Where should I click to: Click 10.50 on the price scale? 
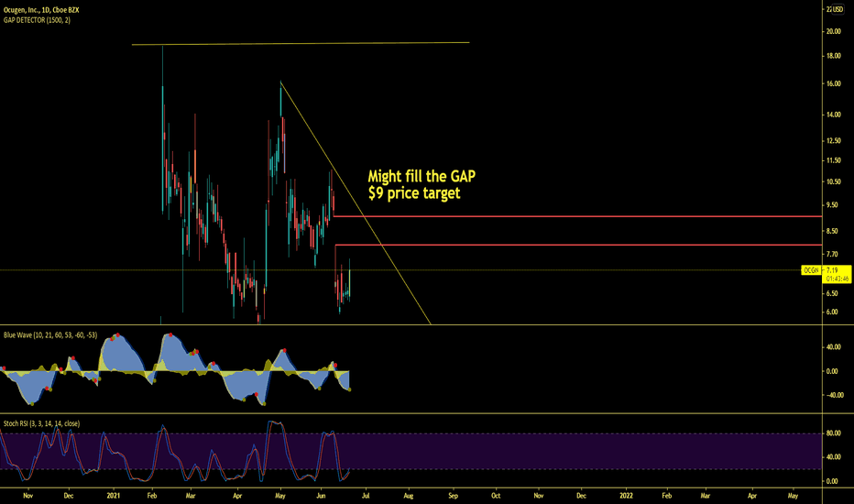point(833,182)
